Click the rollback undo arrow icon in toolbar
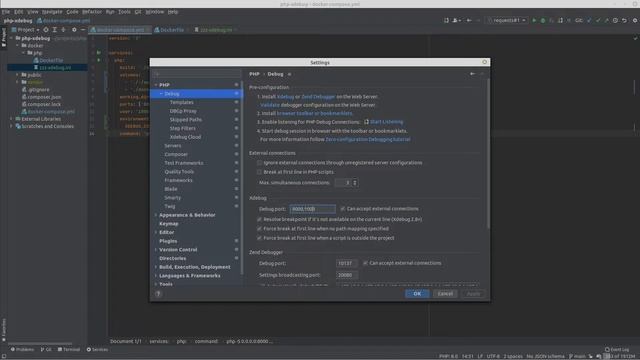This screenshot has height=360, width=640. (x=624, y=20)
